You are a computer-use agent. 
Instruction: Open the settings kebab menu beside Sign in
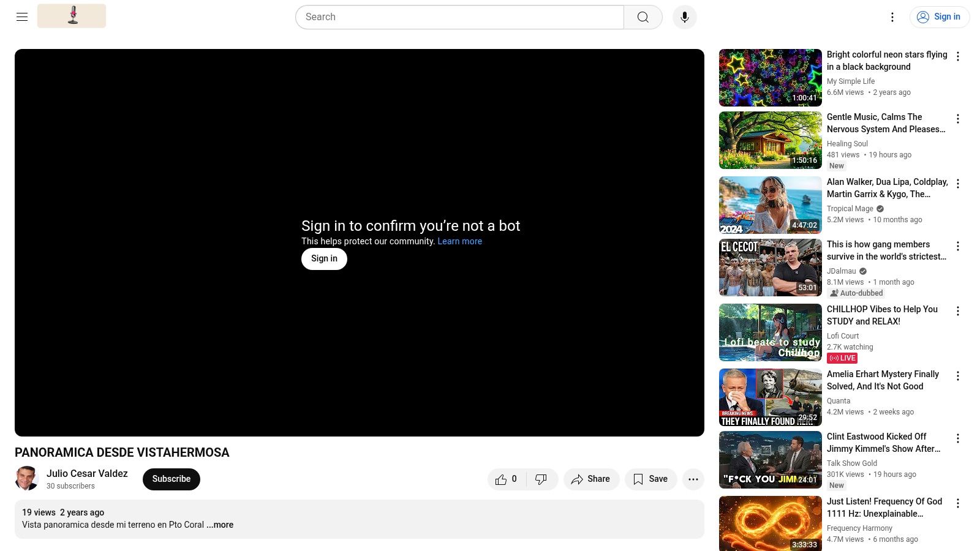[x=892, y=17]
